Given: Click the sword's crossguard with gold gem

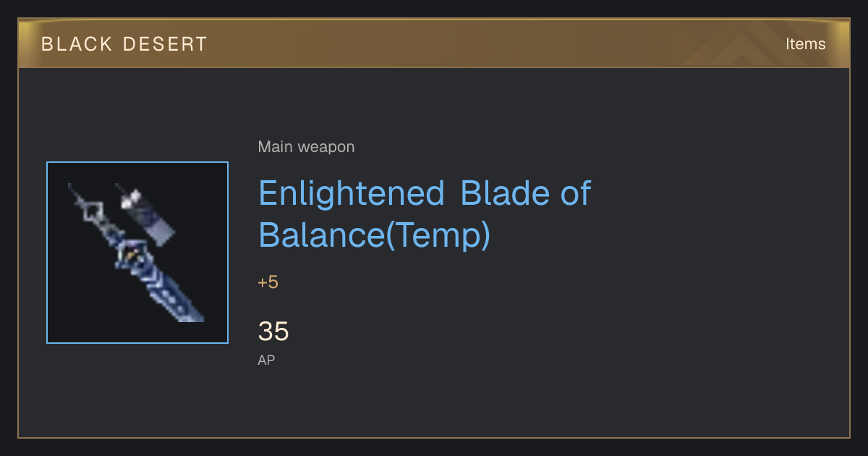Looking at the screenshot, I should [130, 255].
